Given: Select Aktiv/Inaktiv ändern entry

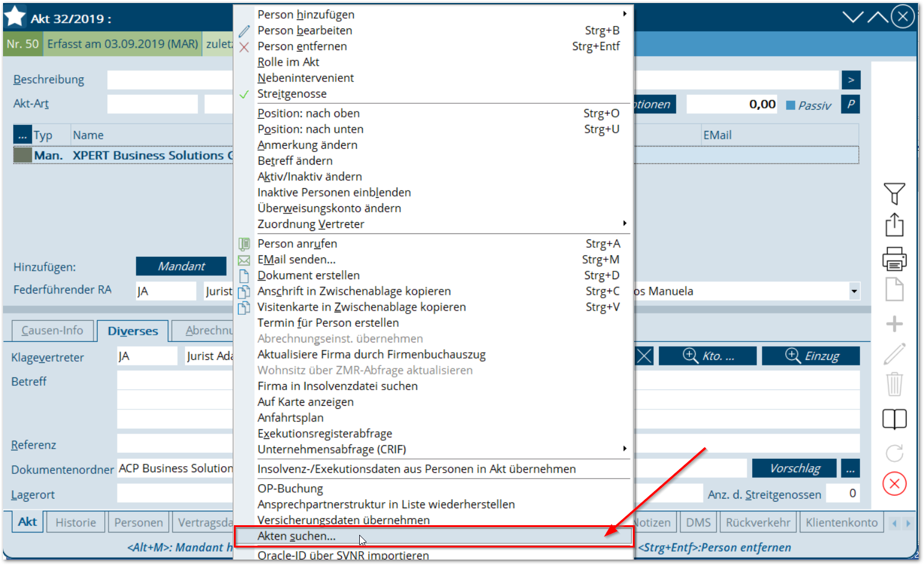Looking at the screenshot, I should coord(433,177).
